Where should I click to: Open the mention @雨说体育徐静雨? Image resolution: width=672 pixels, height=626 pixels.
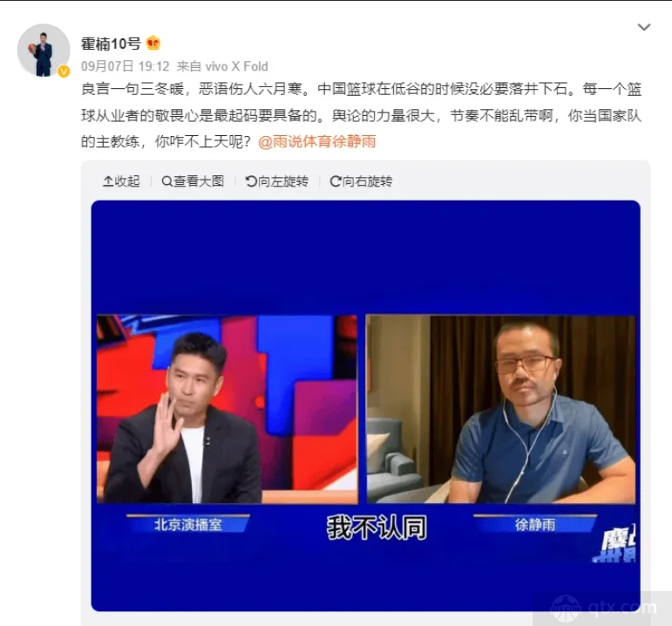(317, 141)
